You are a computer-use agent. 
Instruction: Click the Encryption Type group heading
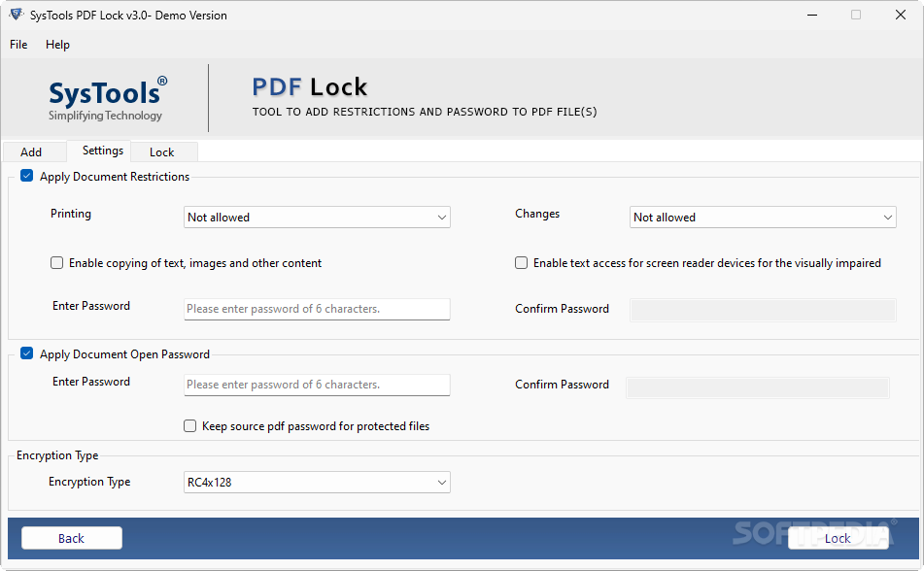(57, 455)
